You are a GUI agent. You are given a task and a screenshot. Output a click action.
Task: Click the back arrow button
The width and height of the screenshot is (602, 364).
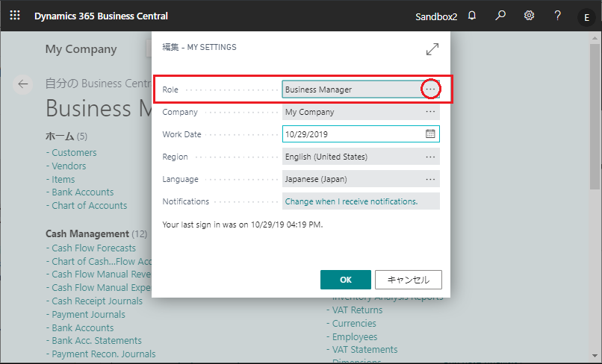click(x=23, y=84)
